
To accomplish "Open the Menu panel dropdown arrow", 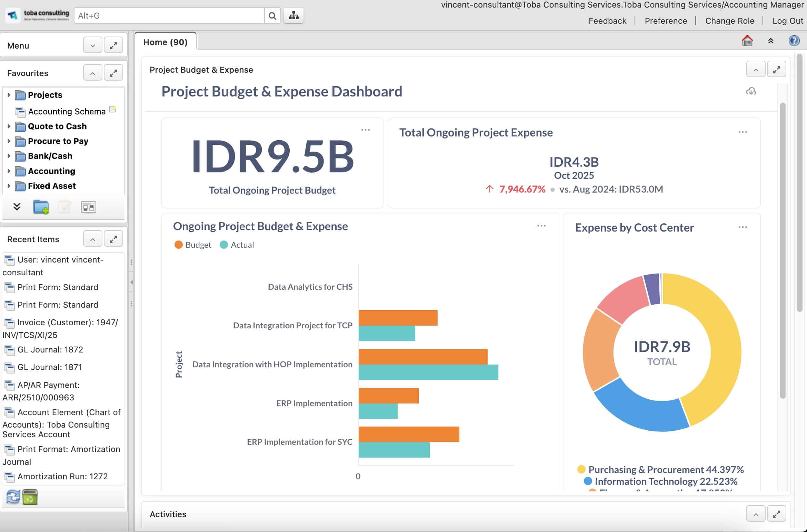I will 92,45.
